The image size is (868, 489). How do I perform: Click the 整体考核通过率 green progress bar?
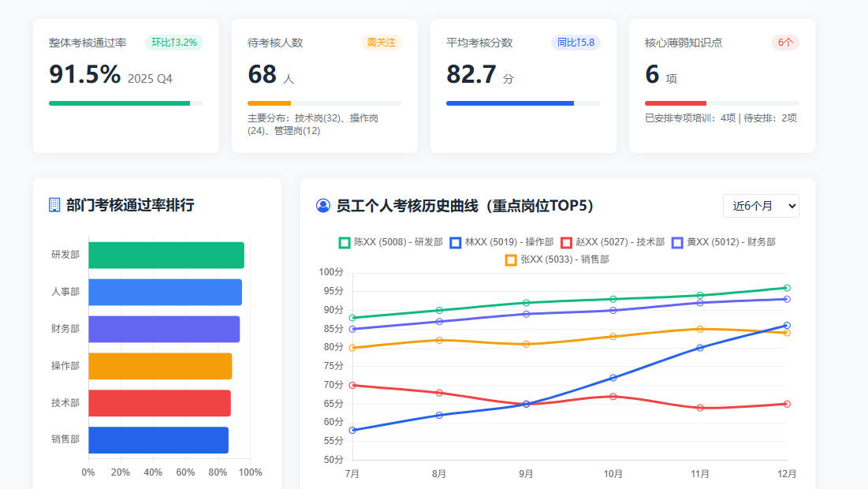coord(120,103)
